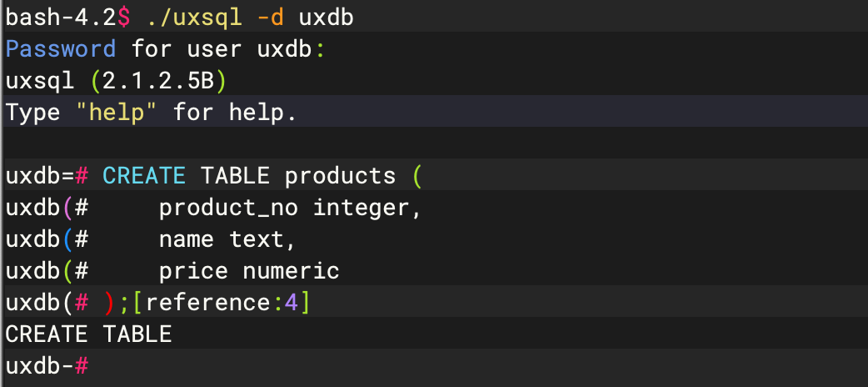Click the purple number 4 in reference

point(292,303)
